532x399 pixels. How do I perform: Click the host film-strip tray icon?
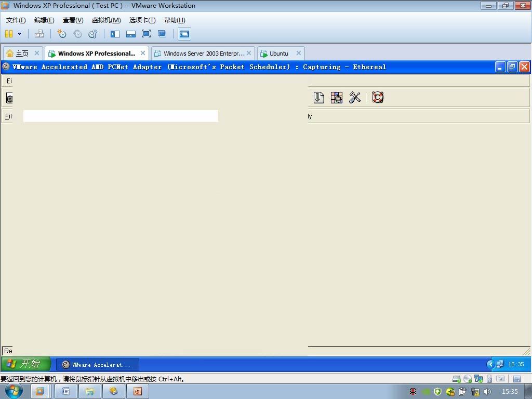(x=413, y=392)
